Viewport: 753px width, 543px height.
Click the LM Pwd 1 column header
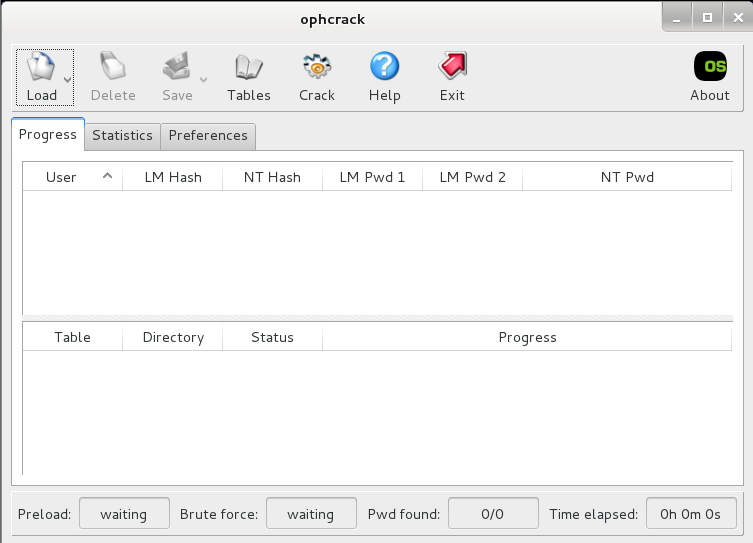[372, 177]
